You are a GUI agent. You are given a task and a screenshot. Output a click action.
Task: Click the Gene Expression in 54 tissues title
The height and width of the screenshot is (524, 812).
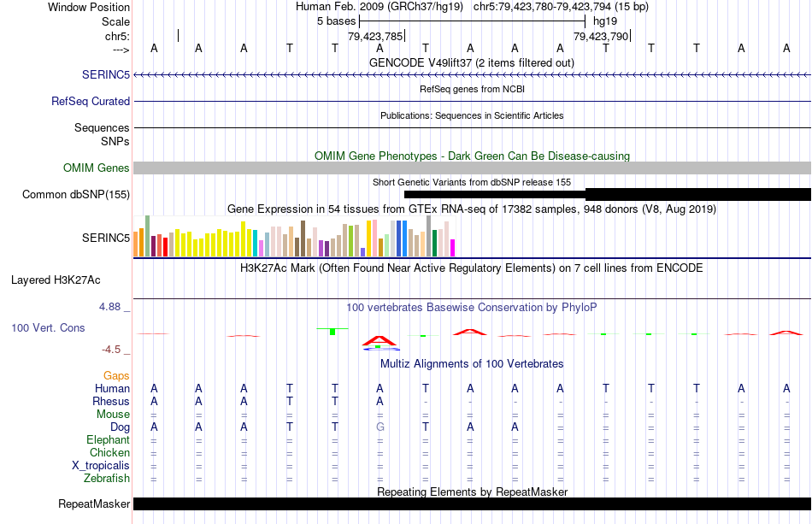click(472, 209)
